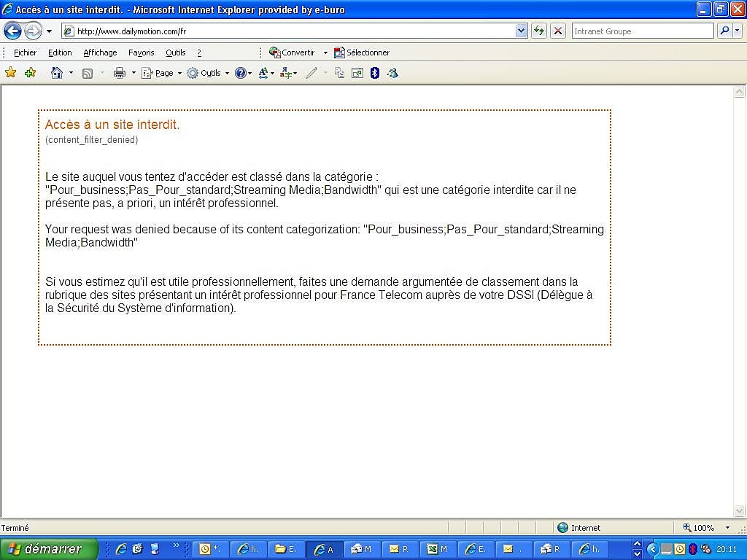
Task: Open the 100% zoom level dropdown
Action: tap(727, 528)
